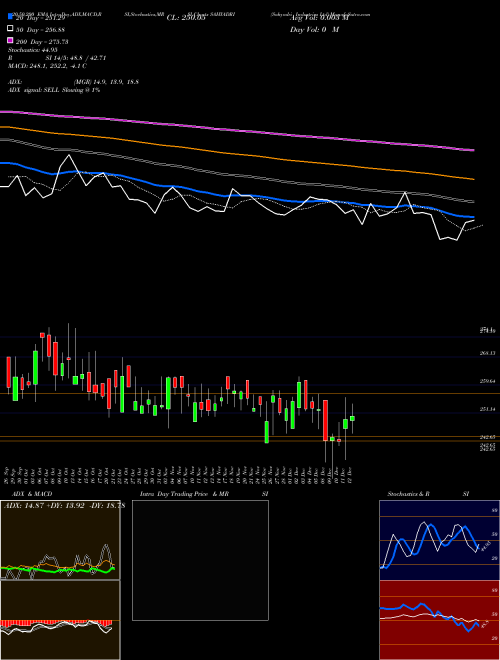
Task: Click 'ADX: 14.87 +DY: 13.92 -DY: 18.78' readout
Action: click(64, 506)
